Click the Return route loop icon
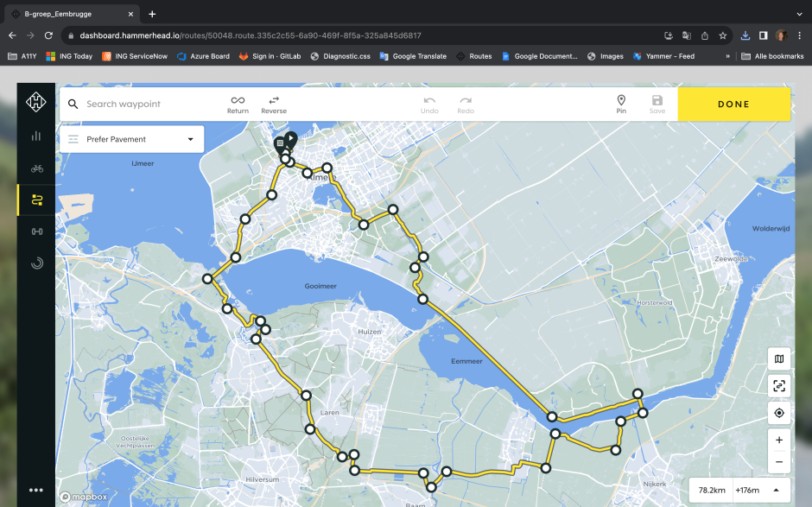The width and height of the screenshot is (812, 507). coord(238,105)
